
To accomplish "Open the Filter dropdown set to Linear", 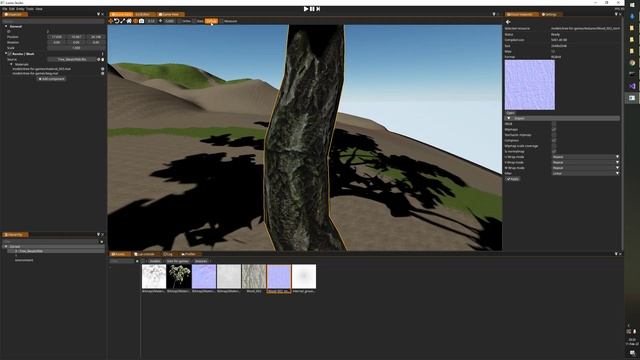I will tap(586, 173).
